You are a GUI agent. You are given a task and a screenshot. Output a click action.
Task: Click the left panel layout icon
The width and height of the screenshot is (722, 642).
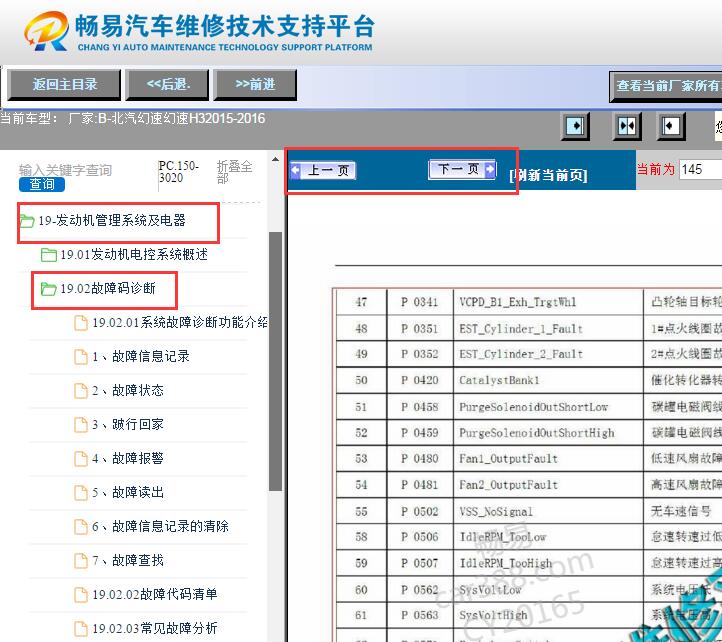point(575,126)
